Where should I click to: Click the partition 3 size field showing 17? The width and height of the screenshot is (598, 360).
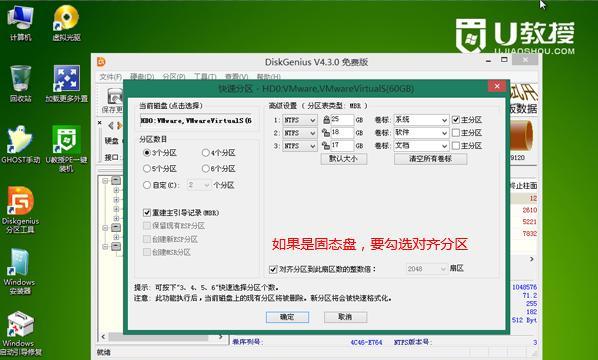(x=342, y=146)
